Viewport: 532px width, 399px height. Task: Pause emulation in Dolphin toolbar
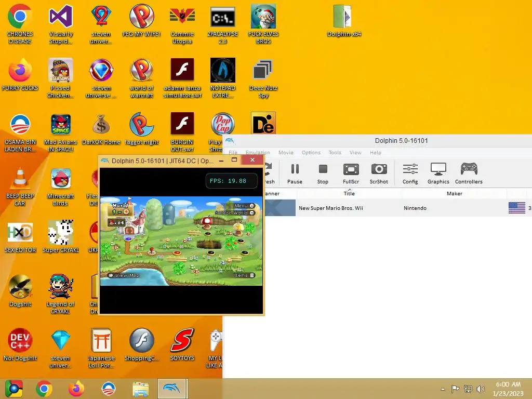click(x=295, y=174)
